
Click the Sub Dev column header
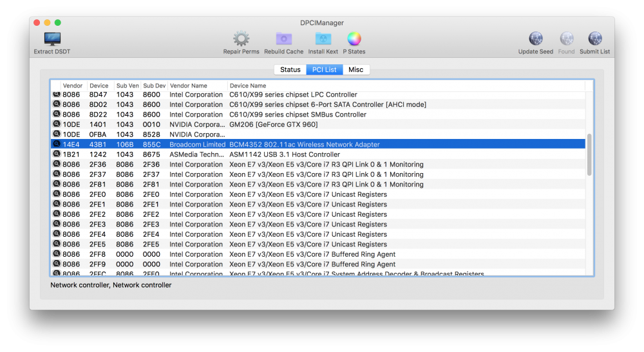click(154, 86)
